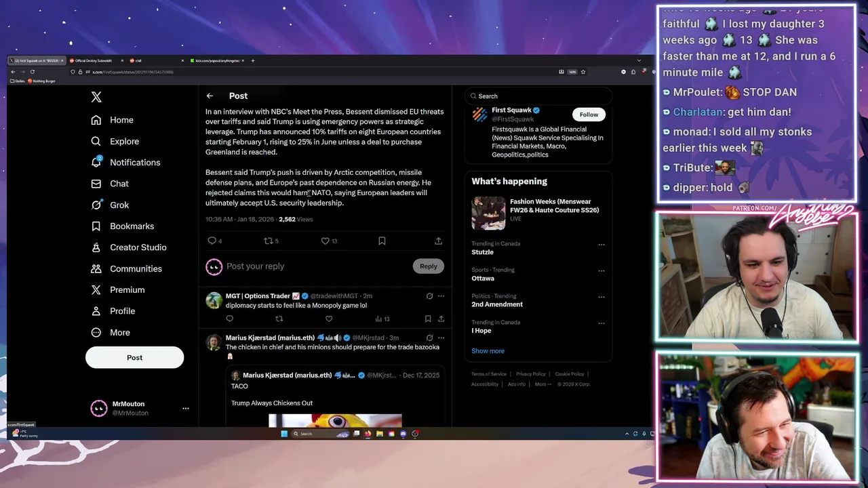Click MGT Options Trader avatar

click(x=214, y=300)
